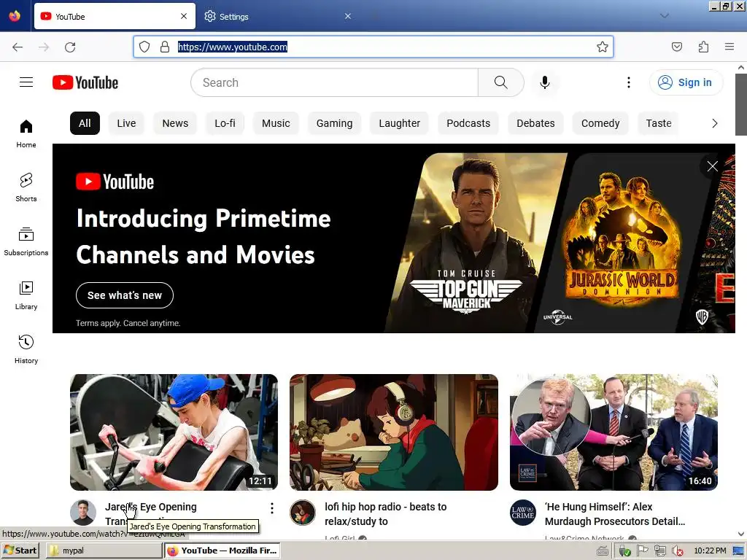This screenshot has height=560, width=747.
Task: Select the Comedy filter chip
Action: pyautogui.click(x=600, y=123)
